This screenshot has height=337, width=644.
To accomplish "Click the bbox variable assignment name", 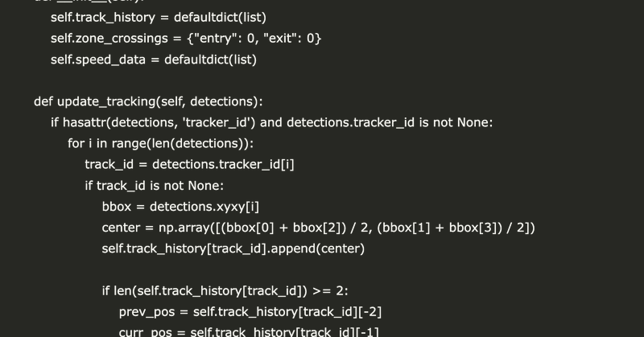I will click(x=117, y=206).
